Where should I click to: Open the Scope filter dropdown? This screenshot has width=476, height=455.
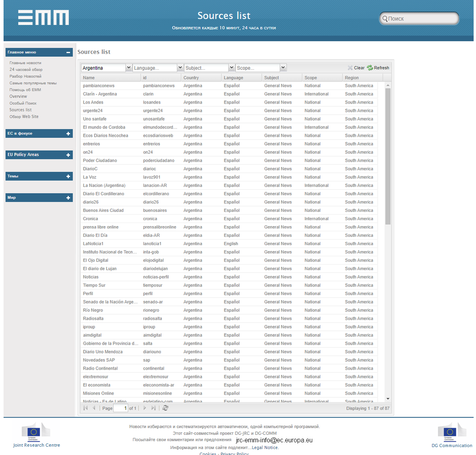click(283, 68)
